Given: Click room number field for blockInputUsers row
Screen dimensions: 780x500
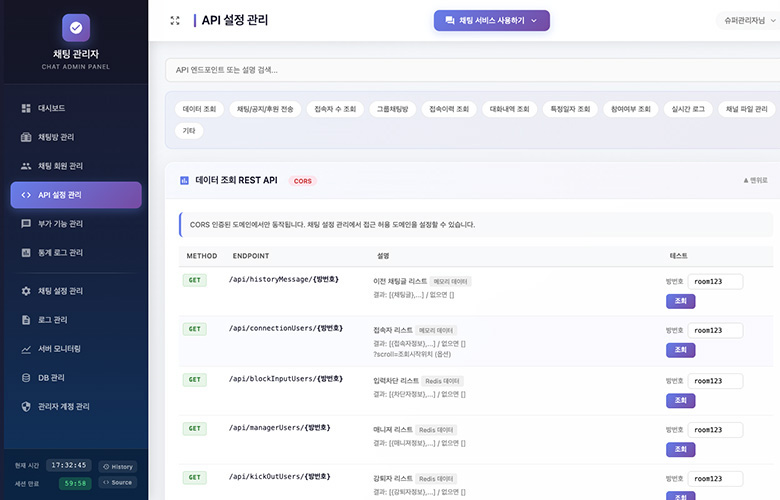Looking at the screenshot, I should (715, 381).
